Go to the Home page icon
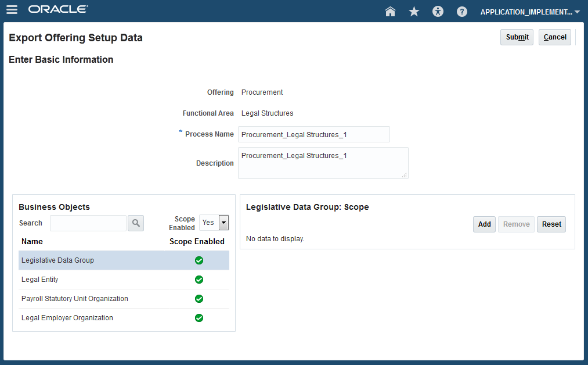Viewport: 588px width, 365px height. (390, 11)
